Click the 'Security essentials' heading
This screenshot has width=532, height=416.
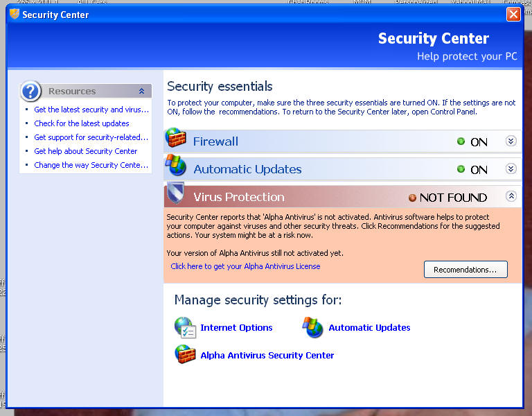tap(220, 87)
